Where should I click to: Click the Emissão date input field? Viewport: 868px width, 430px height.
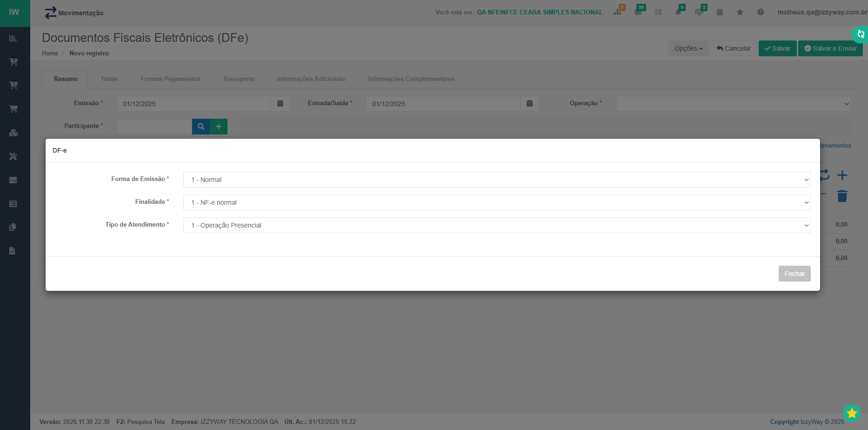(x=194, y=104)
